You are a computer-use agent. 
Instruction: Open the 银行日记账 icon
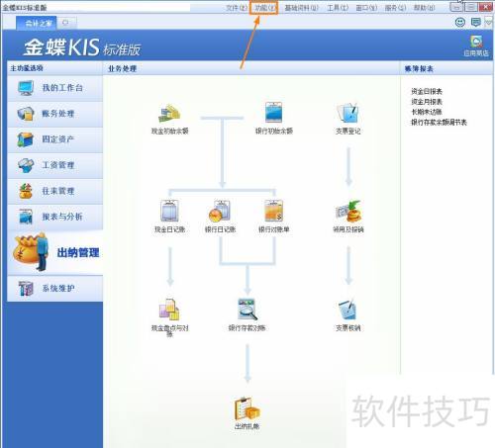click(x=220, y=211)
